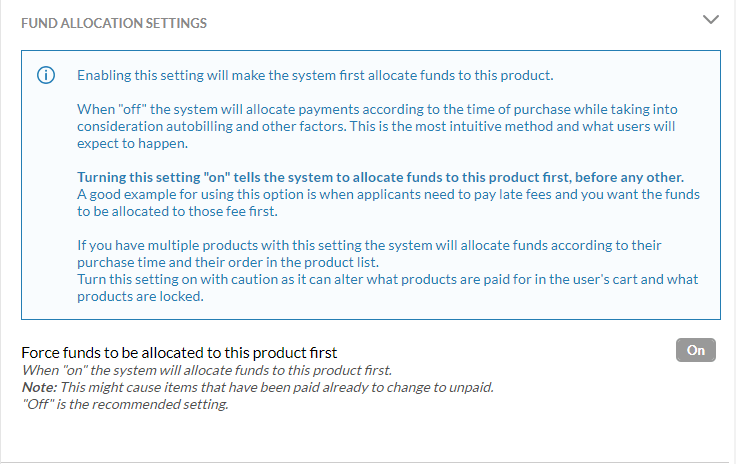Image resolution: width=736 pixels, height=465 pixels.
Task: Click the bold "Turning this setting on" sentence
Action: 381,177
